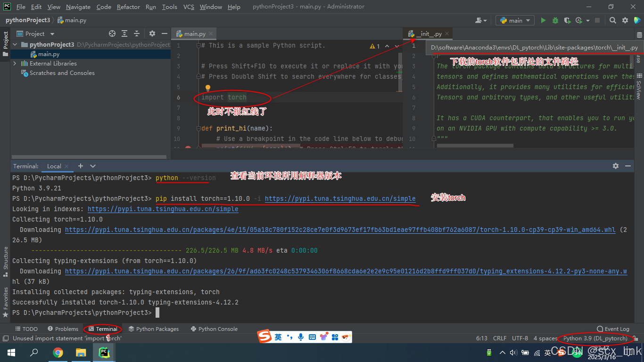This screenshot has height=362, width=644.
Task: Open the torch-1.10.0 wheel download link
Action: point(340,230)
